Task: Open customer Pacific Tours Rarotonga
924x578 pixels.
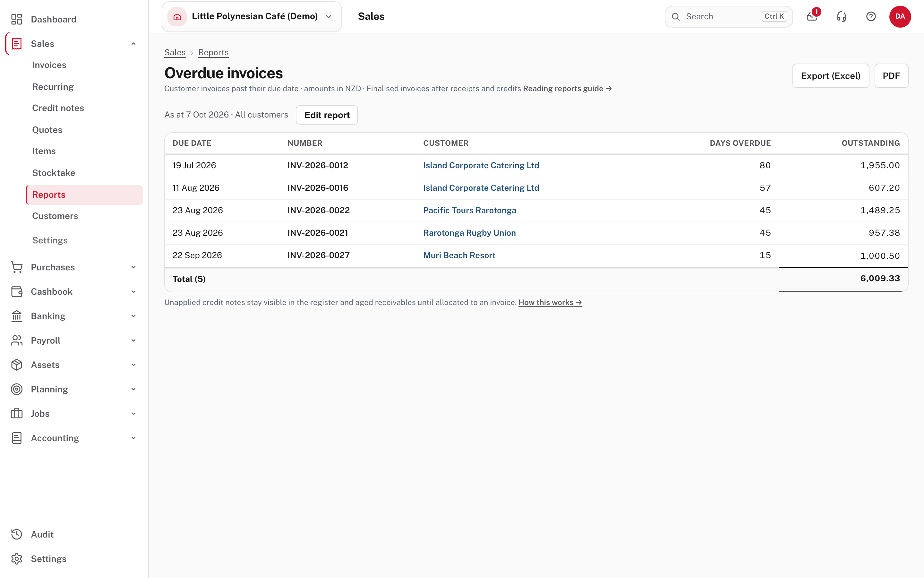Action: pyautogui.click(x=470, y=210)
